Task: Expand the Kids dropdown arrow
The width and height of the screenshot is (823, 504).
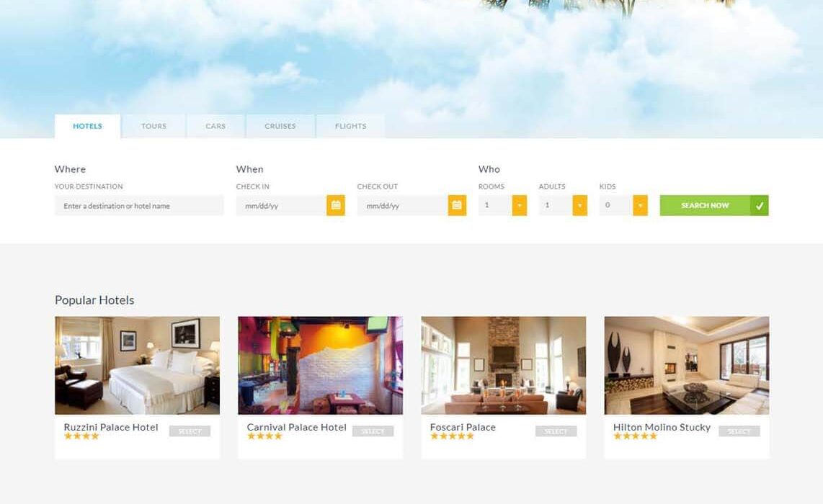Action: click(640, 206)
